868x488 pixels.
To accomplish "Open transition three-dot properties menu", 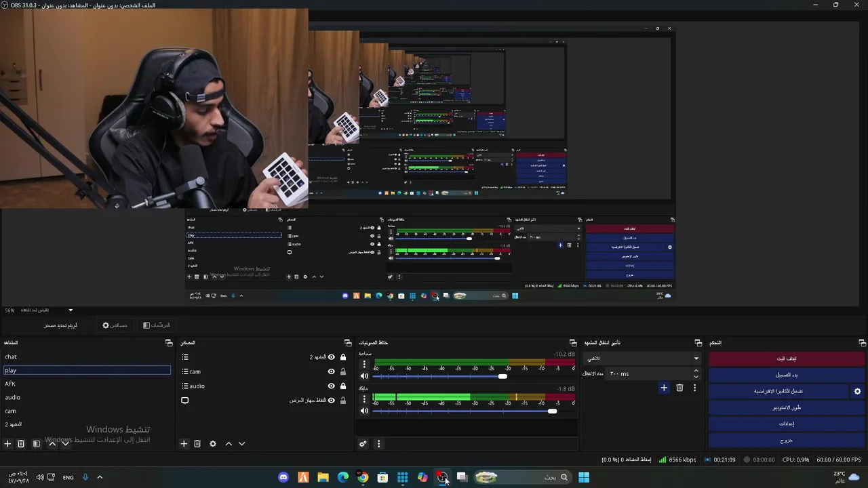I will point(694,388).
